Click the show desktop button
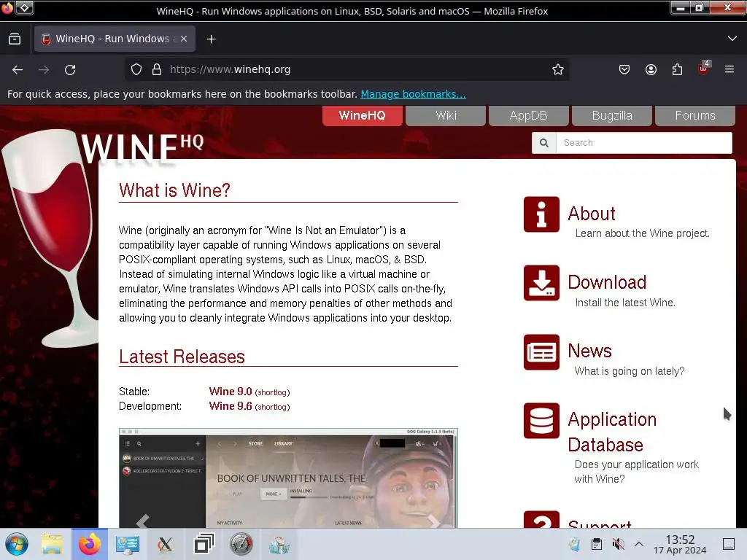 pos(729,544)
